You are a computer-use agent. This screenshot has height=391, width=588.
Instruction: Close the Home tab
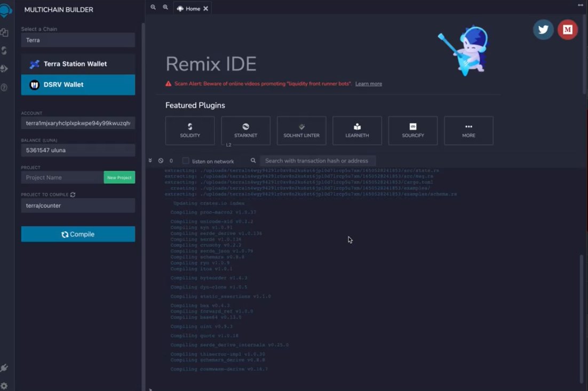(206, 9)
